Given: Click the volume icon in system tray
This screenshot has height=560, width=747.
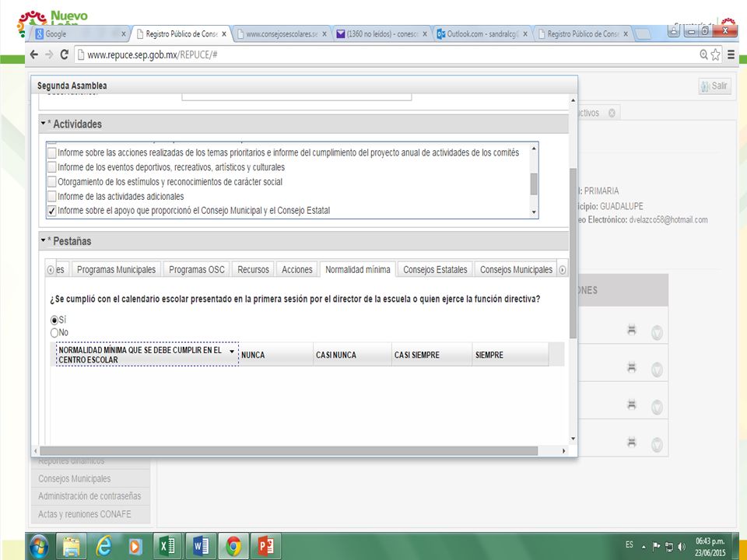Looking at the screenshot, I should [682, 546].
